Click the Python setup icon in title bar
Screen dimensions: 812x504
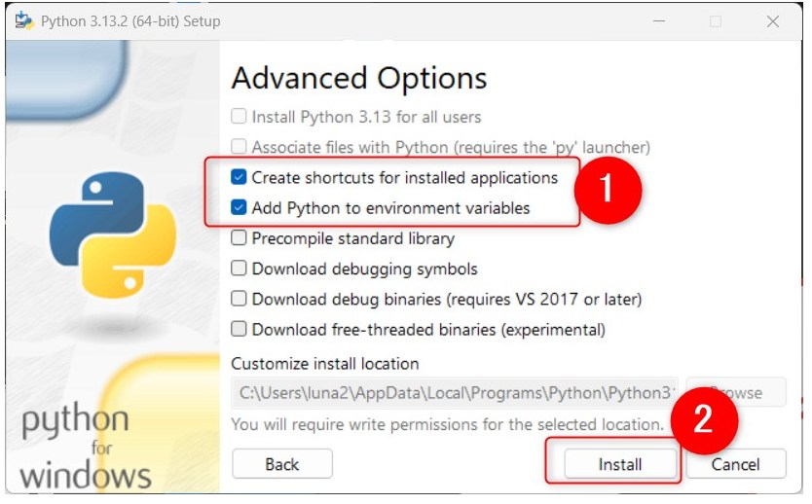click(x=23, y=20)
